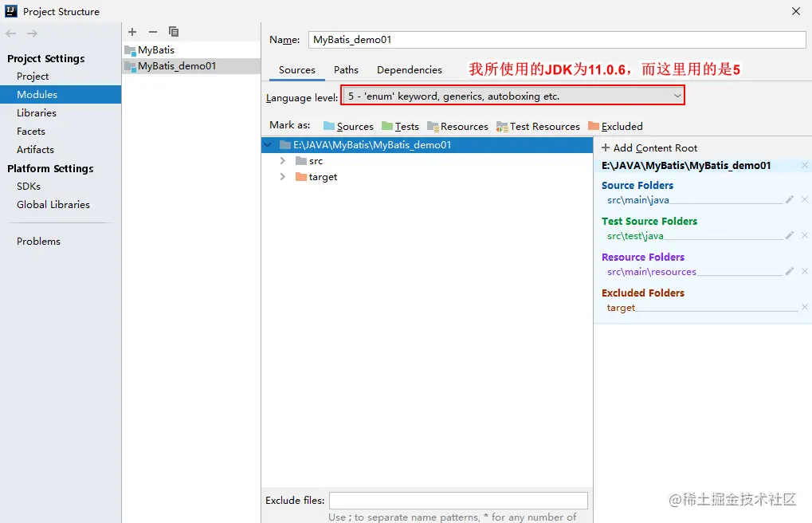The image size is (812, 523).
Task: Click the remove module minus icon
Action: (153, 32)
